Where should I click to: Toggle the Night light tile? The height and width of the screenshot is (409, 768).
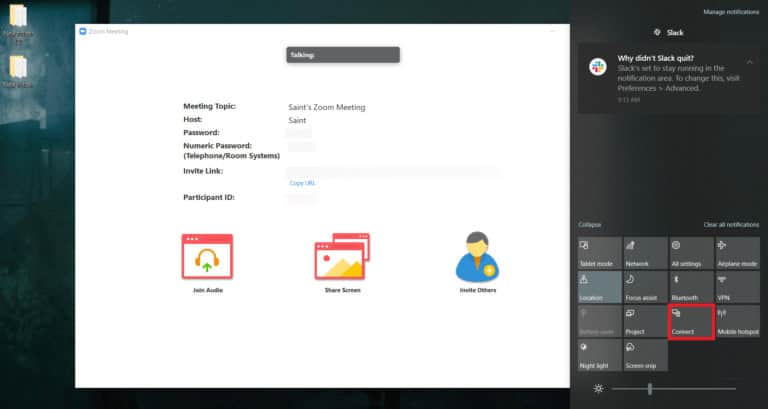600,355
